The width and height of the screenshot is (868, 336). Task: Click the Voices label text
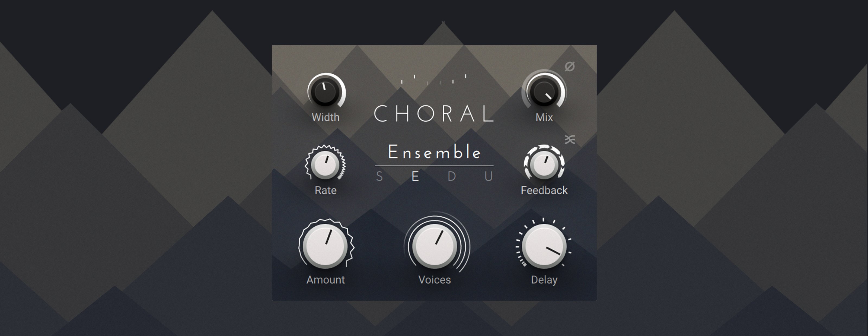click(435, 280)
